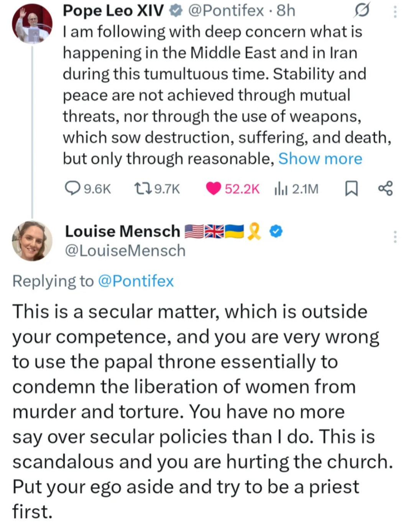The image size is (414, 532).
Task: Unlike the tweet via the pink heart icon
Action: coord(213,189)
